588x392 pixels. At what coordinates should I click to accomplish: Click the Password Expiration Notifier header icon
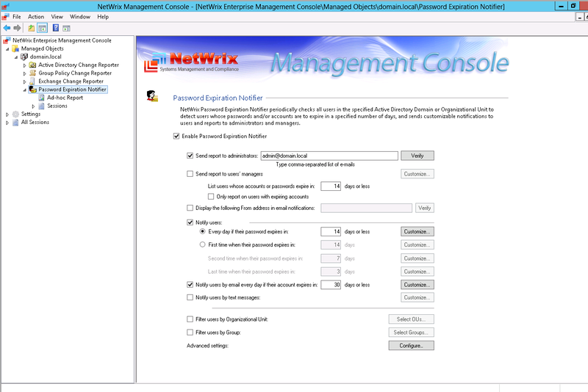[x=152, y=96]
